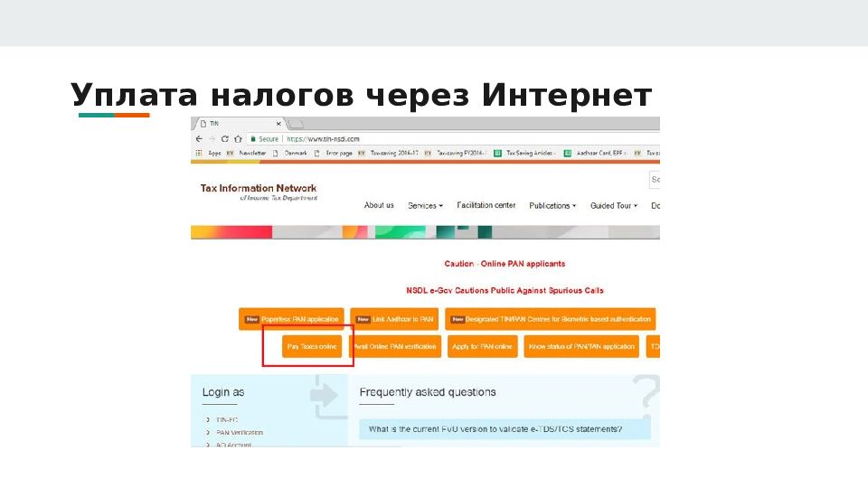Open the Tax Saving Articles bookmark

click(524, 153)
